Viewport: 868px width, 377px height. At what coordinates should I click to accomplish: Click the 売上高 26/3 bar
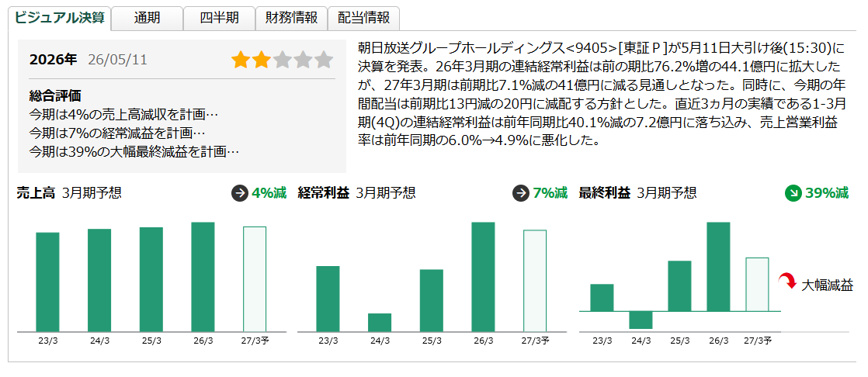click(x=203, y=277)
